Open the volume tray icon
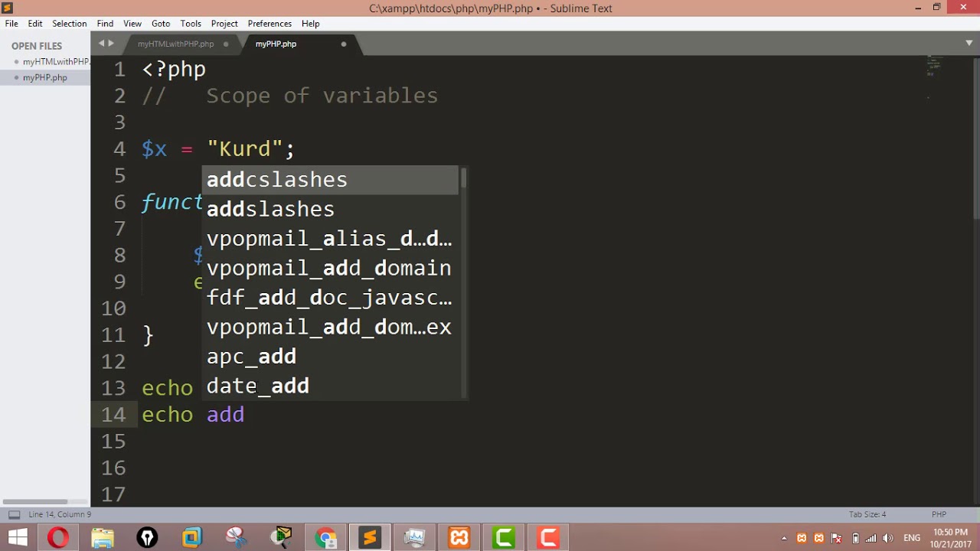This screenshot has height=551, width=980. point(888,538)
